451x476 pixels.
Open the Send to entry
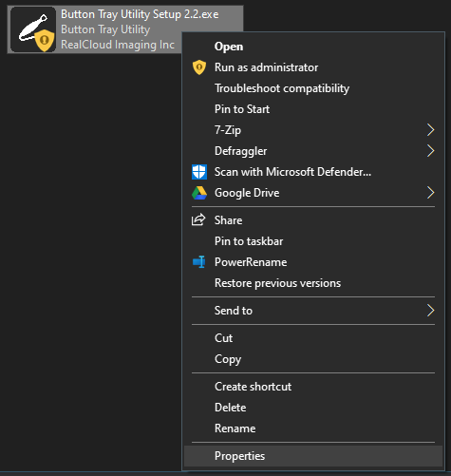point(313,311)
